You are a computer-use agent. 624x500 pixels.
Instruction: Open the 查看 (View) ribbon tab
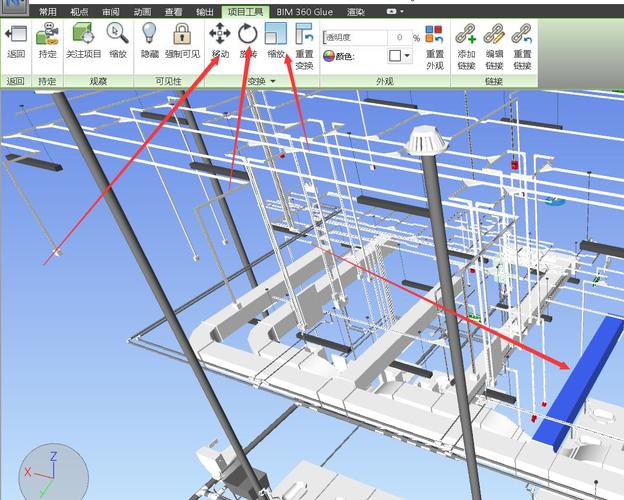pyautogui.click(x=174, y=12)
